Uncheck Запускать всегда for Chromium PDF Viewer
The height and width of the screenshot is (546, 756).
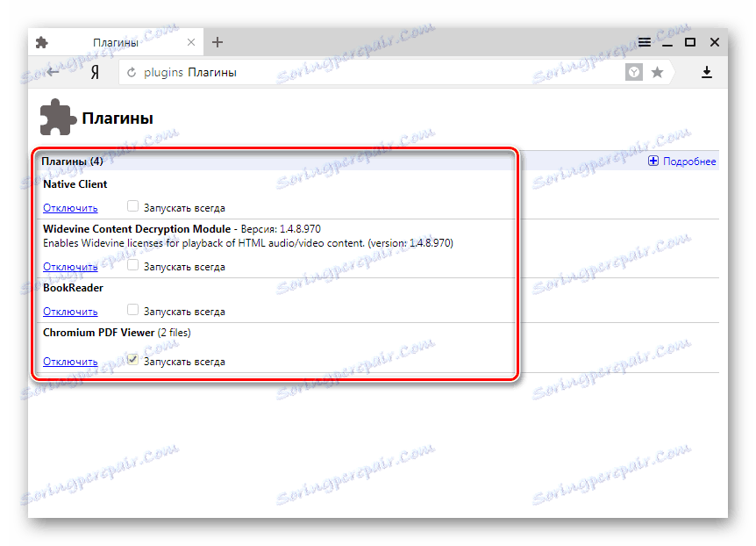pyautogui.click(x=132, y=360)
